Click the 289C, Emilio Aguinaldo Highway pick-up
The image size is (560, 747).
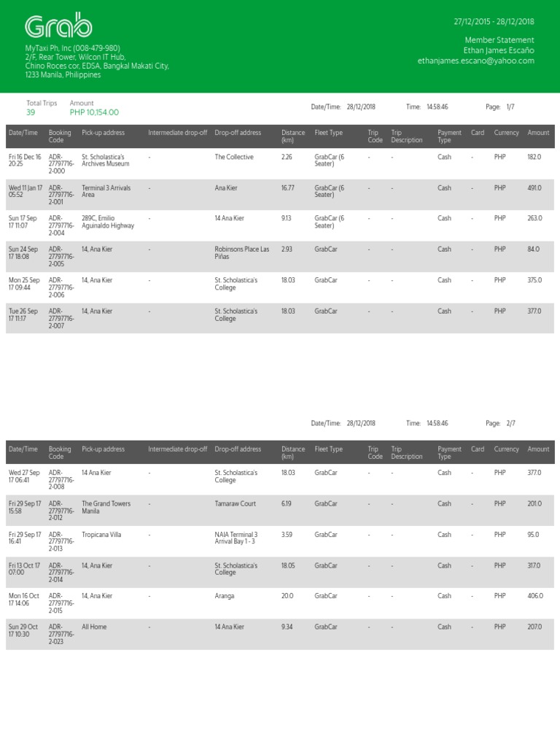(x=108, y=222)
